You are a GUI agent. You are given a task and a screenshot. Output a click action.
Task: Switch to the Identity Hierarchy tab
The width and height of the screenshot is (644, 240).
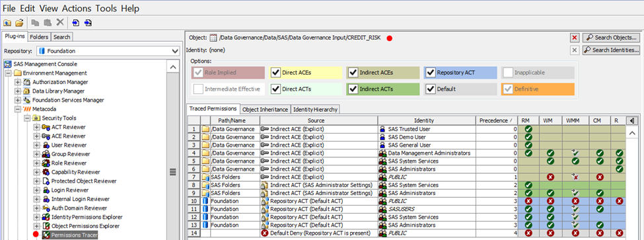pyautogui.click(x=316, y=110)
